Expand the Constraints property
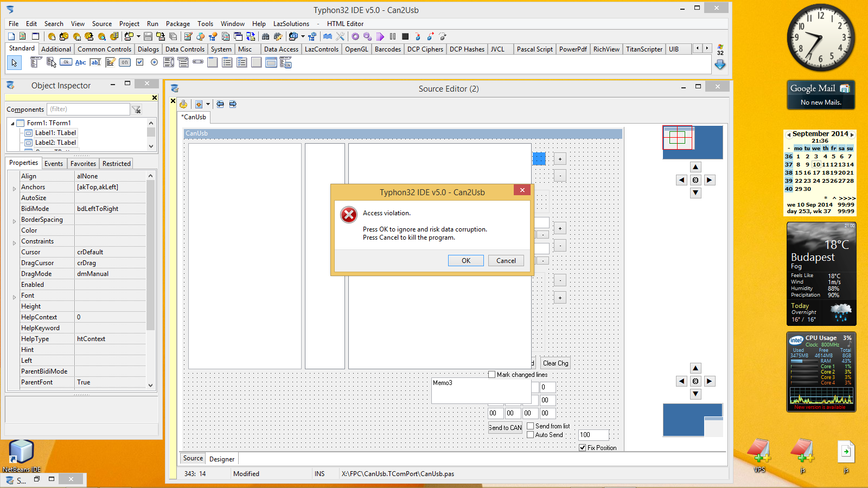Viewport: 868px width, 488px height. point(14,243)
